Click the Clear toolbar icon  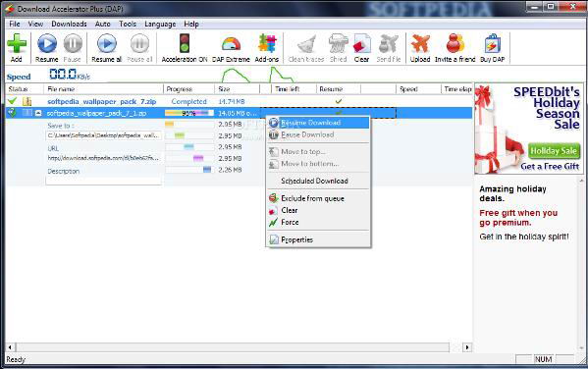[362, 44]
